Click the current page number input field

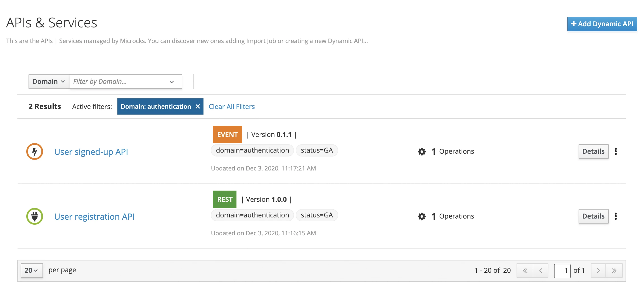tap(562, 271)
